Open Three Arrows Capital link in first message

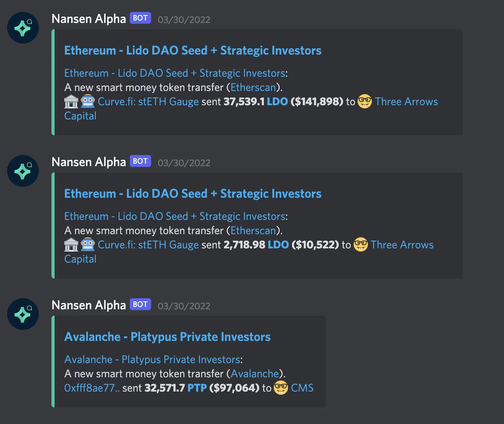[x=406, y=102]
